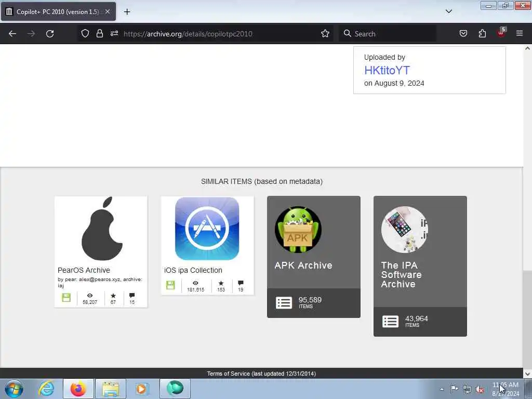Click the PearOS Archive software media icon
Viewport: 532px width, 399px height.
pos(66,298)
